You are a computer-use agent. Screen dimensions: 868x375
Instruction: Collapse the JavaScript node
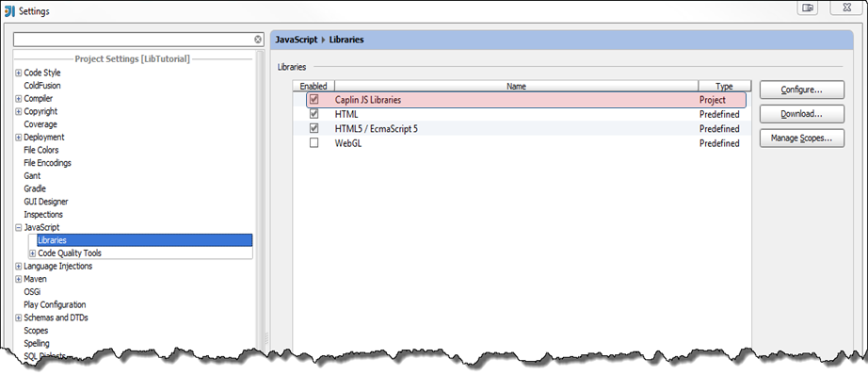(x=19, y=227)
